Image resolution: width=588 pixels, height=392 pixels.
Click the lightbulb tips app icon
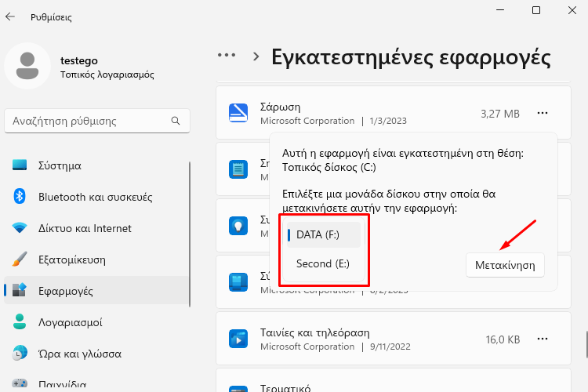point(238,226)
